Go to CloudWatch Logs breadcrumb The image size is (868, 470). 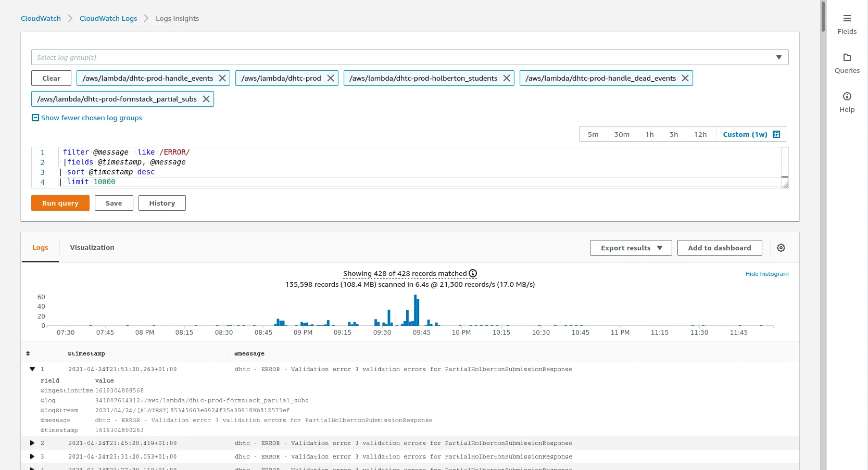[108, 18]
